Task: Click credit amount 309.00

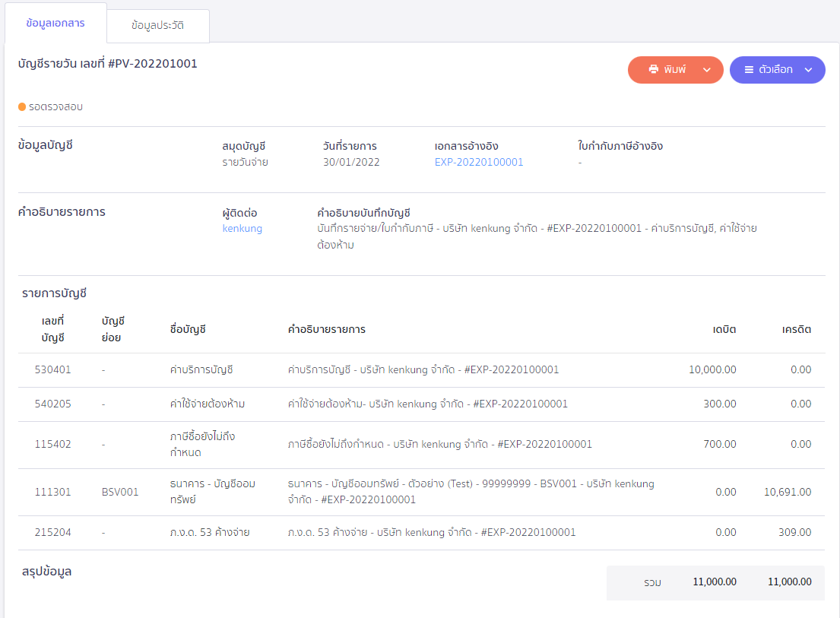Action: point(795,532)
